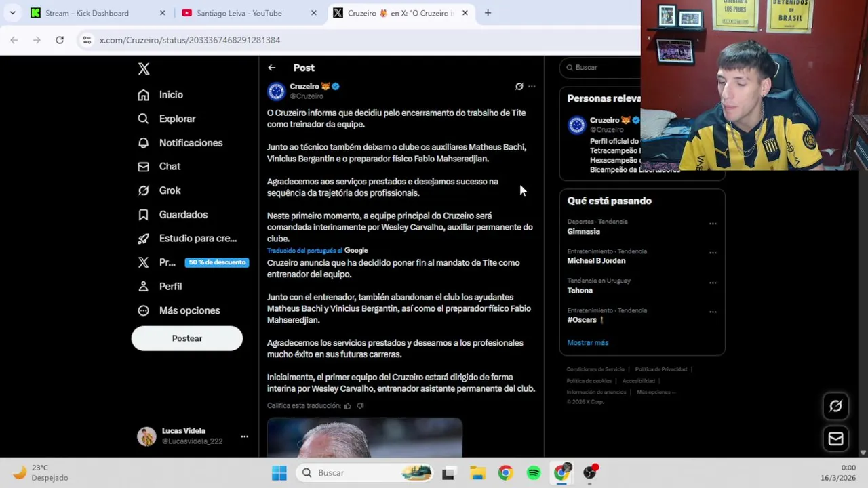Click the site information icon in address bar
Image resolution: width=868 pixels, height=488 pixels.
point(87,40)
